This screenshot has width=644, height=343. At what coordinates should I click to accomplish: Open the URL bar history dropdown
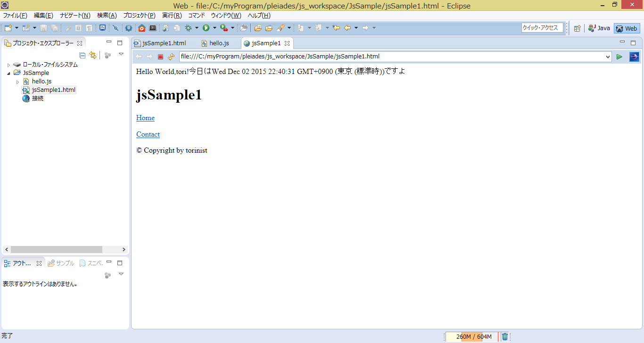click(608, 57)
